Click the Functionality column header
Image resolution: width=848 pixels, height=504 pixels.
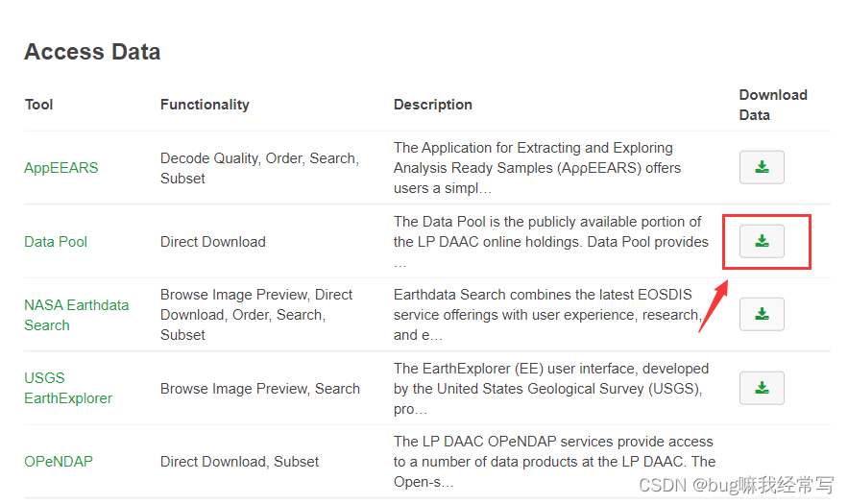[205, 105]
